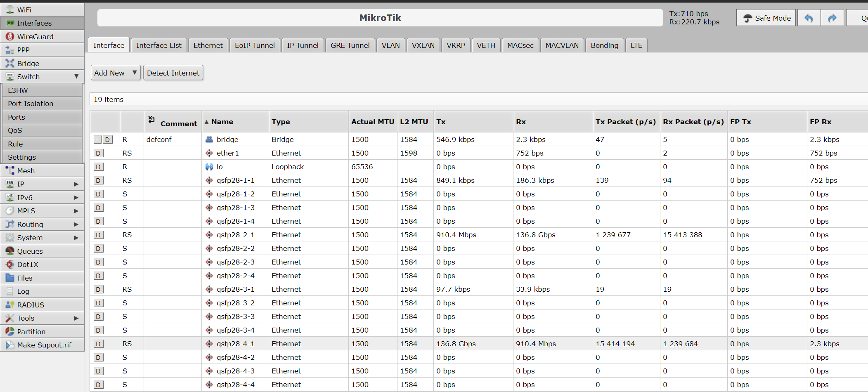
Task: Open the WiFi menu icon
Action: coord(10,9)
